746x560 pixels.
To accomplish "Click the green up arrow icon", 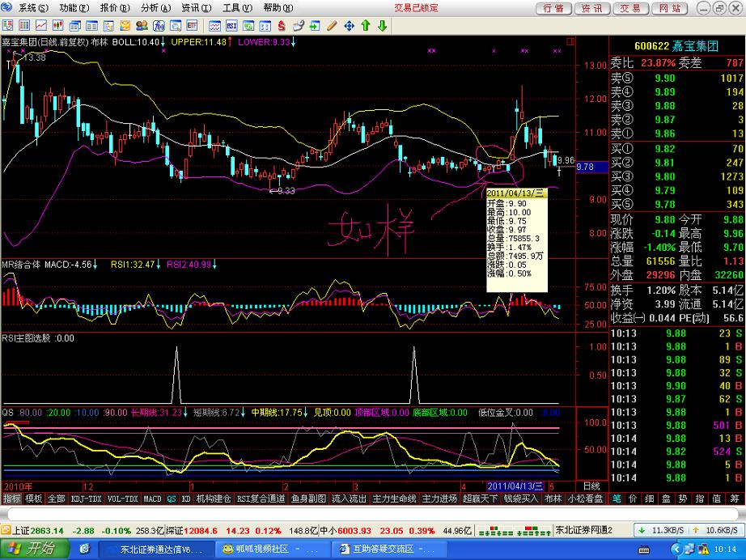I will tap(366, 26).
